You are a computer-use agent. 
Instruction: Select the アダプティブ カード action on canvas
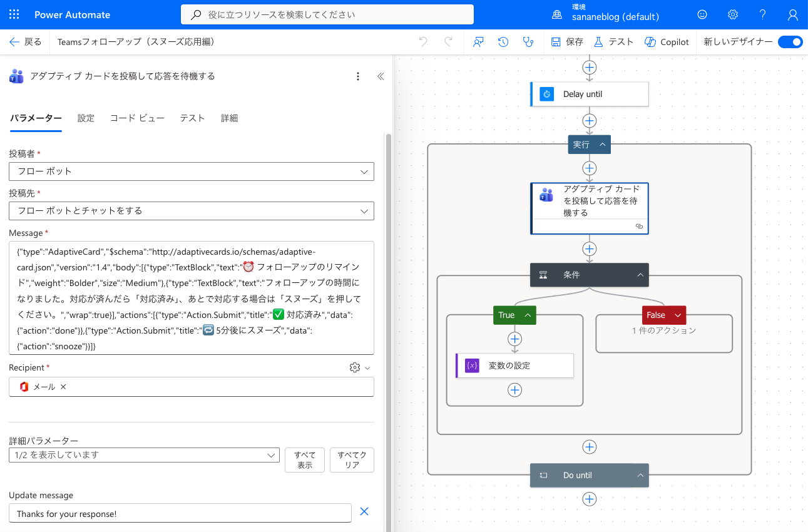point(590,208)
